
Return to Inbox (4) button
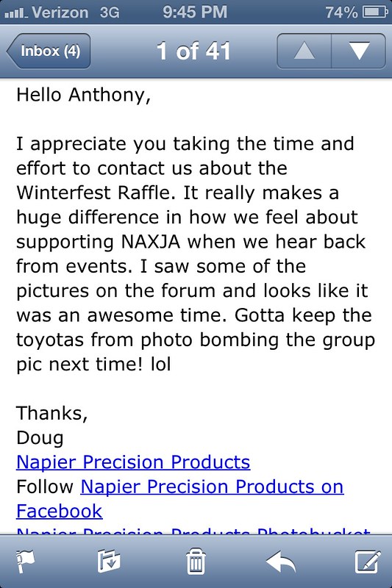coord(49,51)
